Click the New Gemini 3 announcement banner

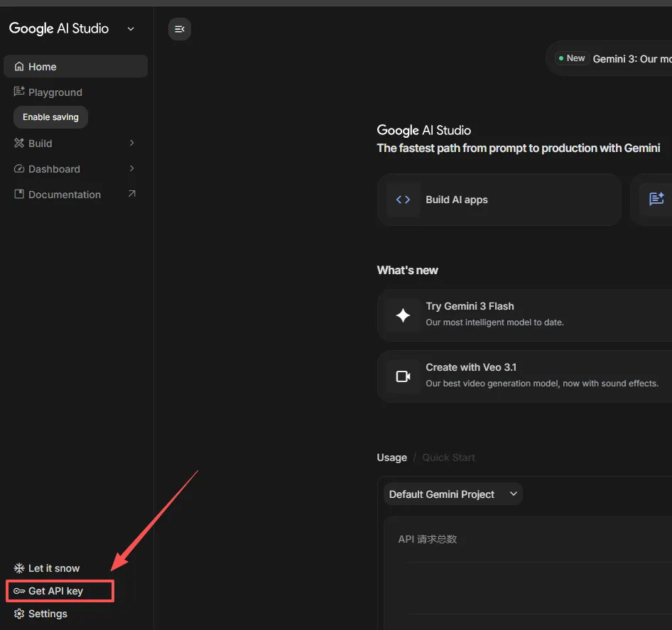point(609,59)
